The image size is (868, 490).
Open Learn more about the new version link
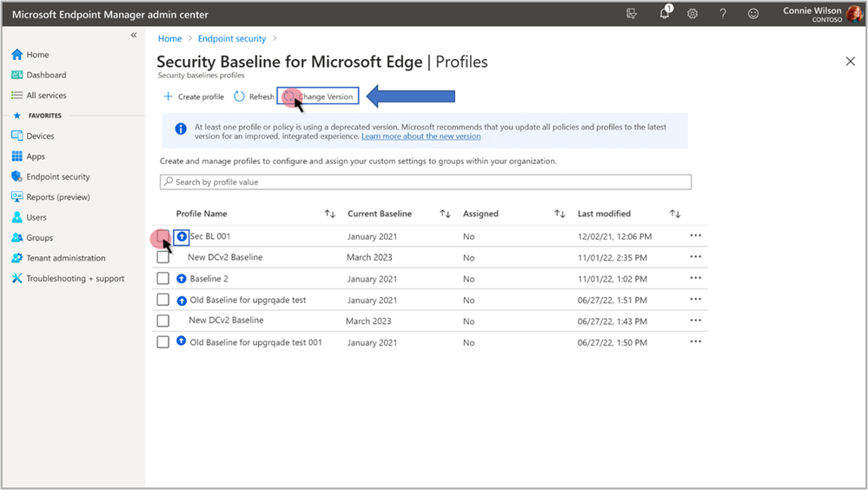[421, 136]
